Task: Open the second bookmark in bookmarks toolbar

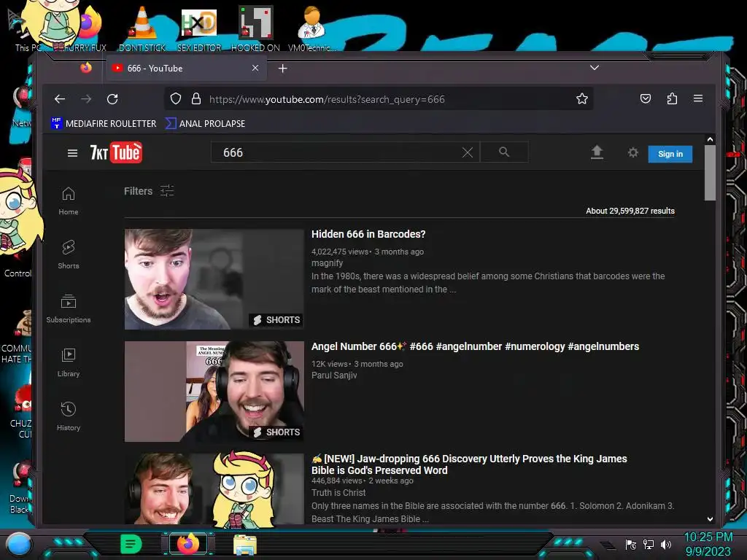Action: [x=205, y=123]
